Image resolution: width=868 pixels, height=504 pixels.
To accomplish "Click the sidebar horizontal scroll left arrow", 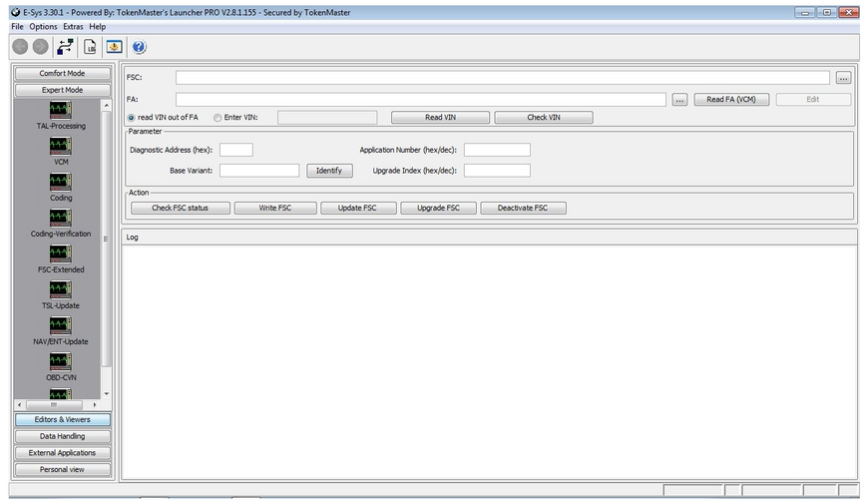I will click(x=19, y=405).
